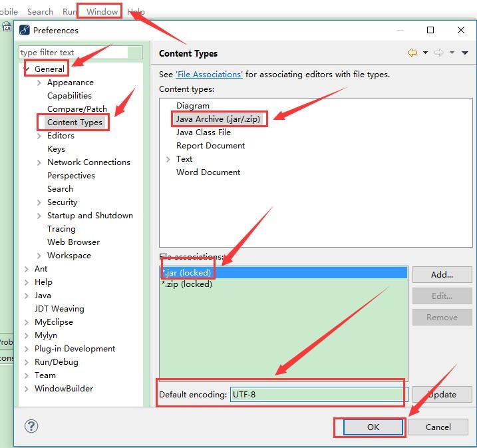477x448 pixels.
Task: Click the Add... button
Action: 442,274
